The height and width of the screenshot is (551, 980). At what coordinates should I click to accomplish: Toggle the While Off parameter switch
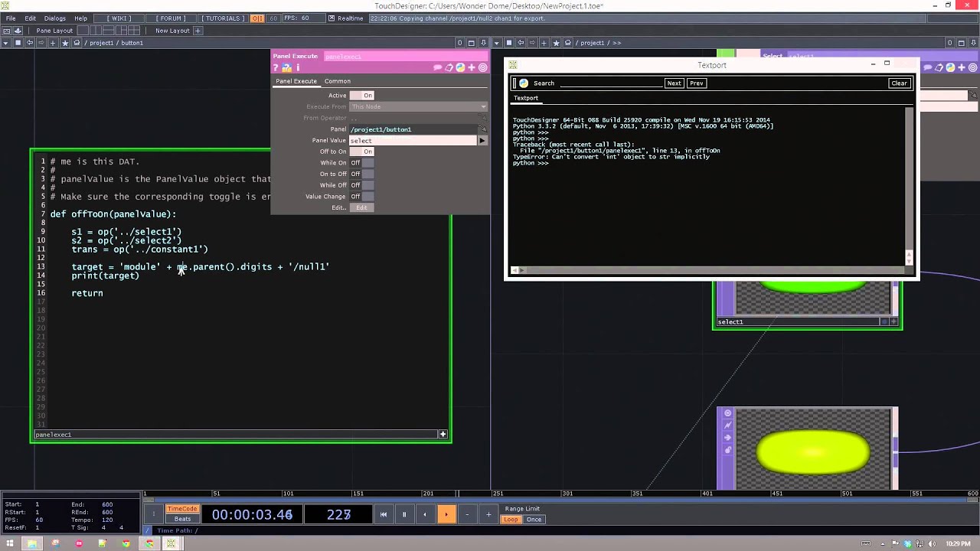click(361, 185)
